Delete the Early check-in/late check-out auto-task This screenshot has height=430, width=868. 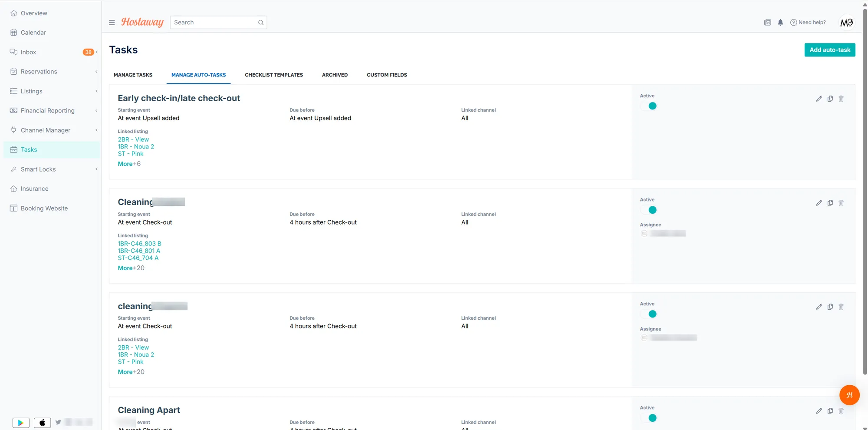point(841,99)
